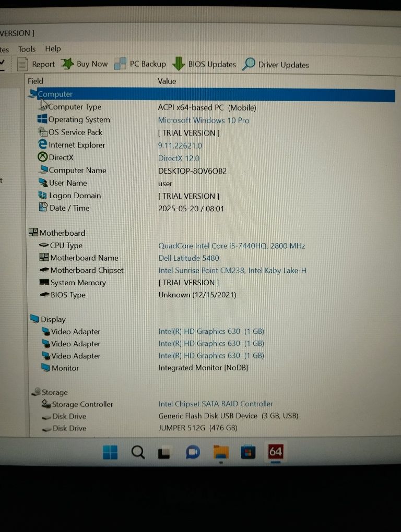The width and height of the screenshot is (401, 532).
Task: Click the BIOS Updates toolbar button
Action: pyautogui.click(x=204, y=64)
